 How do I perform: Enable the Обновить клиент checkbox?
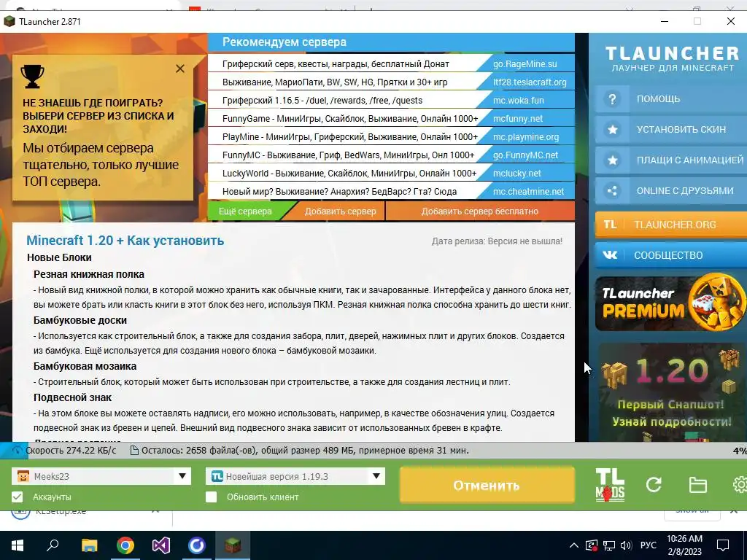[211, 497]
